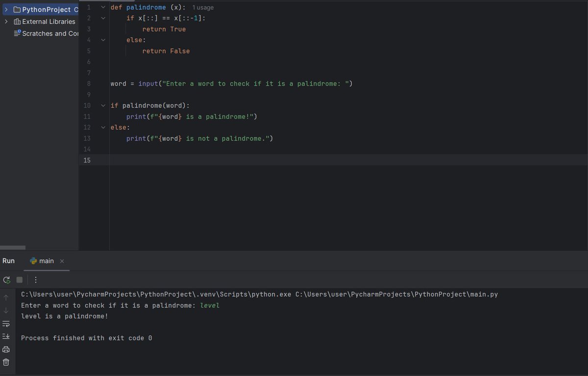Collapse the palindrome function fold
Viewport: 588px width, 376px height.
[102, 7]
